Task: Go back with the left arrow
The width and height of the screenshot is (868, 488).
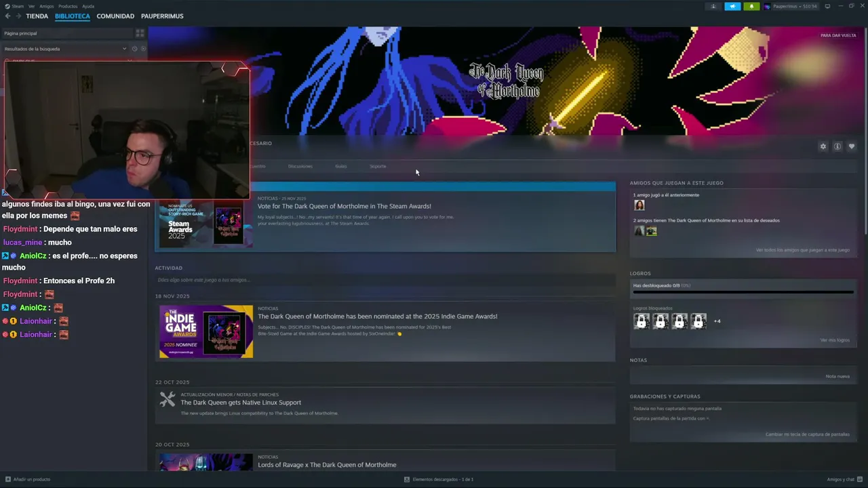Action: click(x=8, y=16)
